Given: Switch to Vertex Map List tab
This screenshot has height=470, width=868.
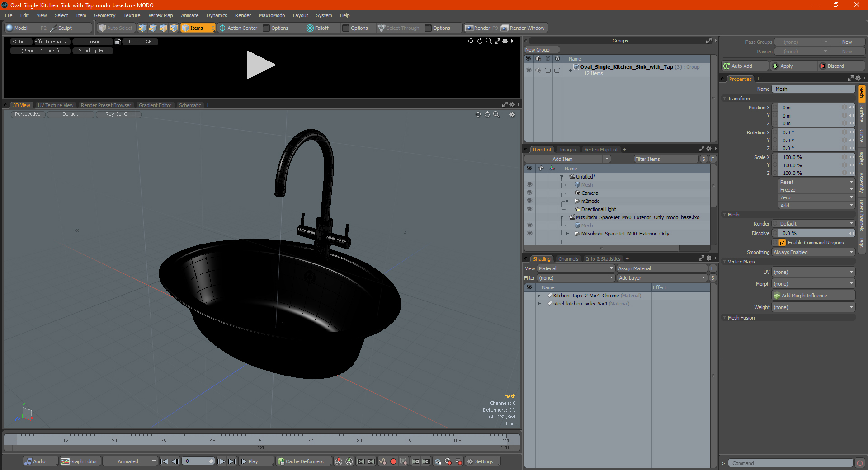Looking at the screenshot, I should (601, 150).
